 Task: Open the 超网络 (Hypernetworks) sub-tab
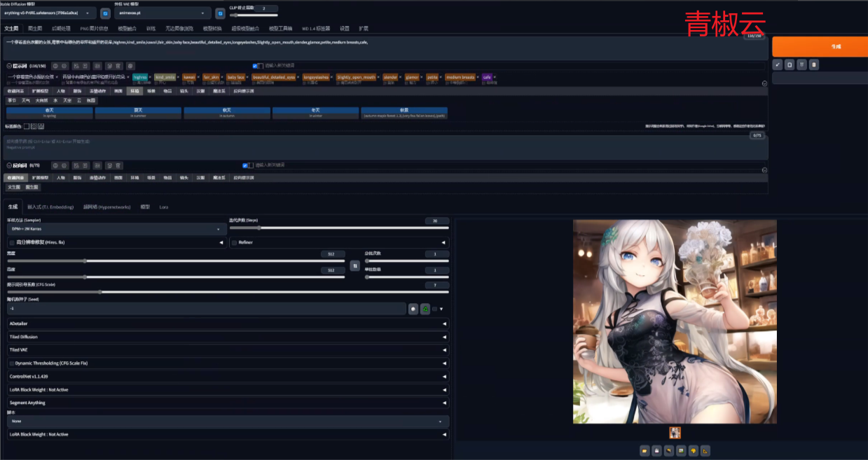coord(107,207)
